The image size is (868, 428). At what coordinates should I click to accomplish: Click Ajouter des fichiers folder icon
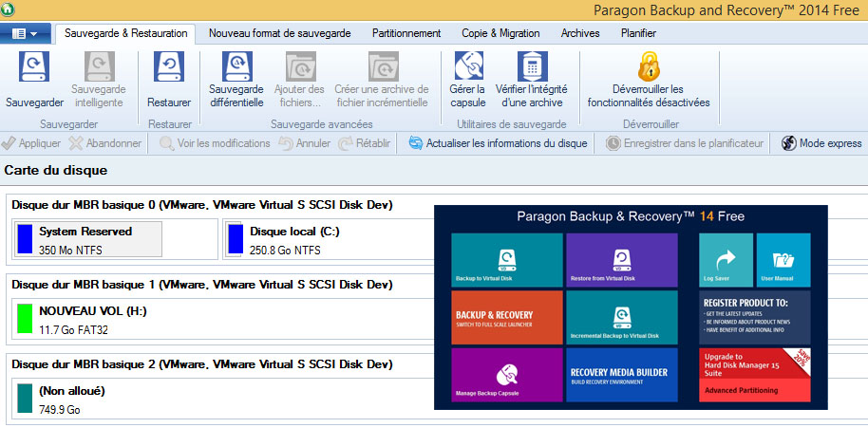[301, 66]
